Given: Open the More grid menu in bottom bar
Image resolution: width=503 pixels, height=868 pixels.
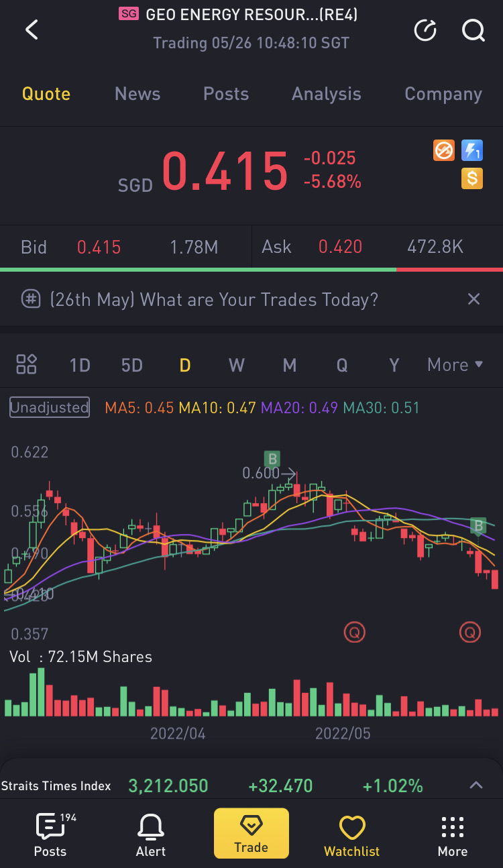Looking at the screenshot, I should [x=453, y=834].
